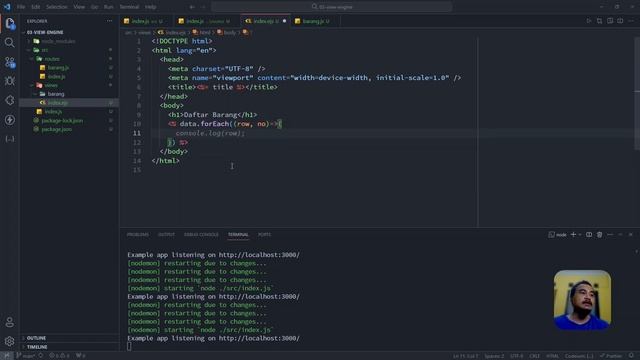Open the Edit menu
This screenshot has height=360, width=640.
click(36, 7)
